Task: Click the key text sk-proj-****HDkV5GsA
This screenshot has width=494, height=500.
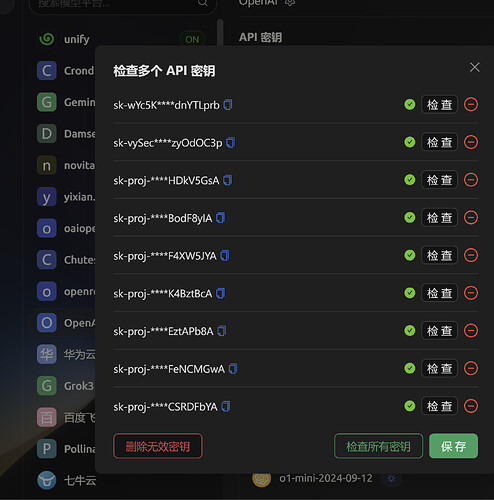Action: pyautogui.click(x=166, y=180)
